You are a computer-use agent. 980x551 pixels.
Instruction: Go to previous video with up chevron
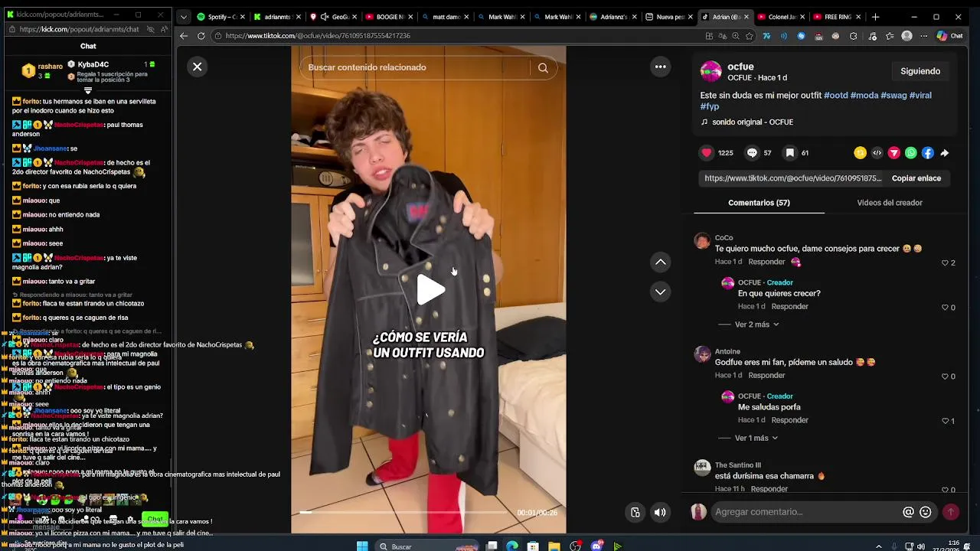click(x=660, y=262)
